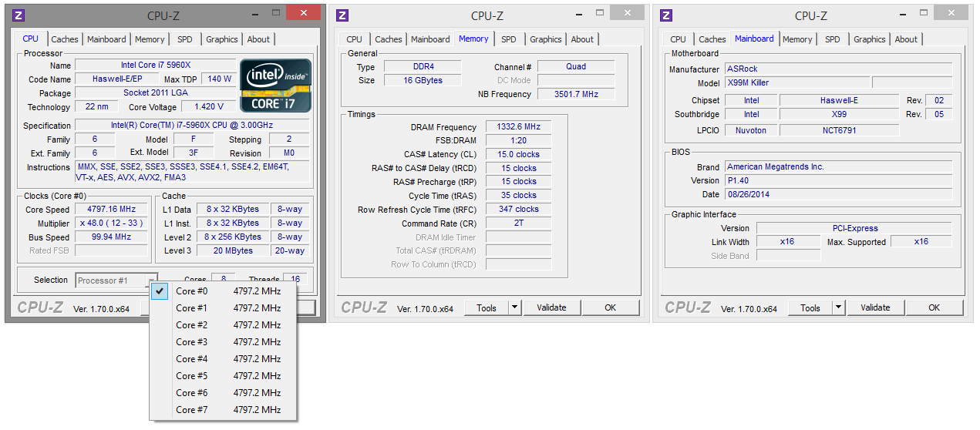This screenshot has height=430, width=980.
Task: Click the BIOS Date value 08/26/2014
Action: (838, 194)
